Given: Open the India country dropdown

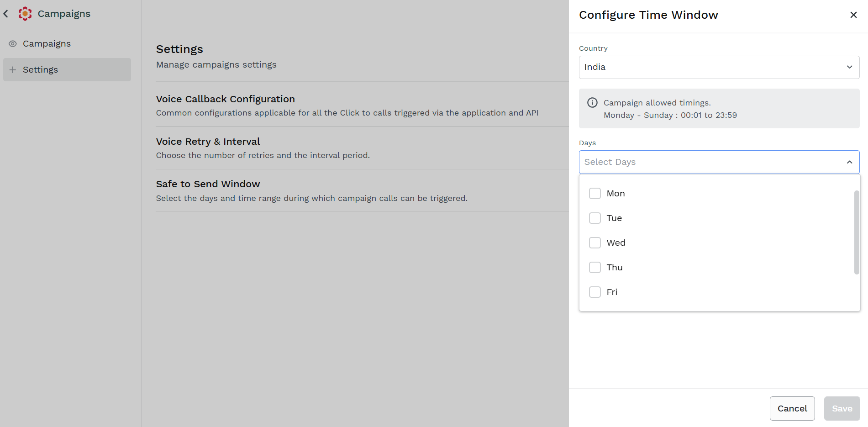Looking at the screenshot, I should pyautogui.click(x=719, y=67).
